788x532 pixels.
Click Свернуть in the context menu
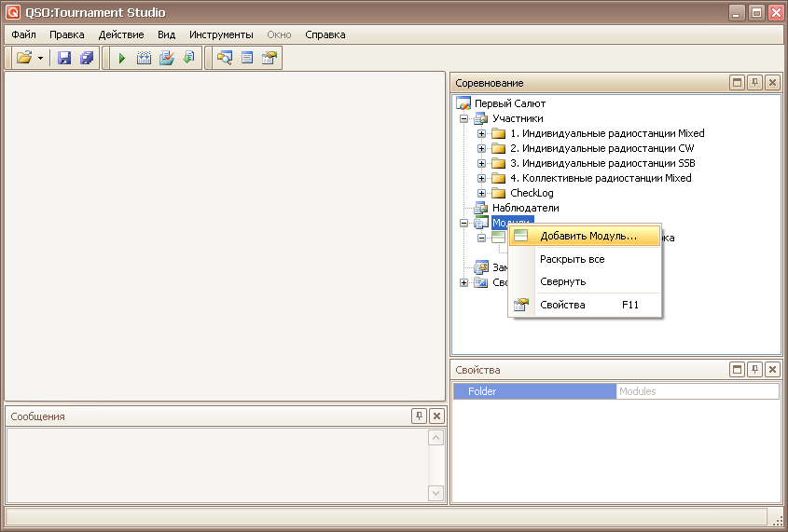pyautogui.click(x=562, y=281)
